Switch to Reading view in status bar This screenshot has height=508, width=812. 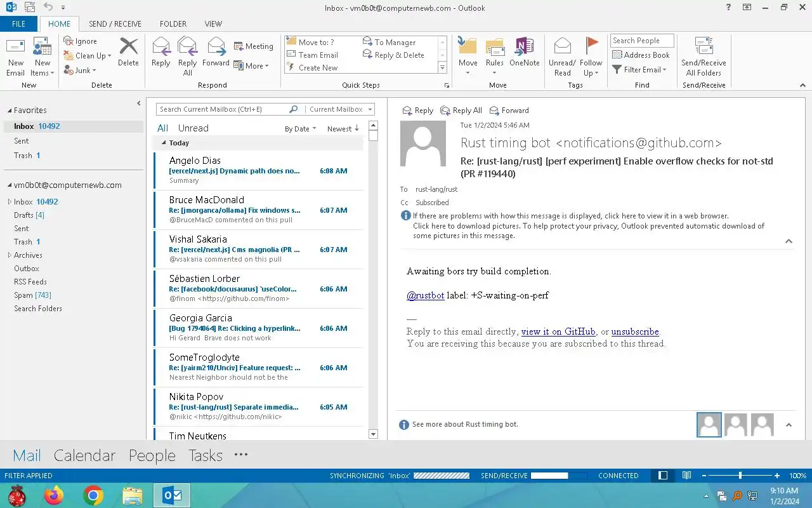[x=686, y=476]
